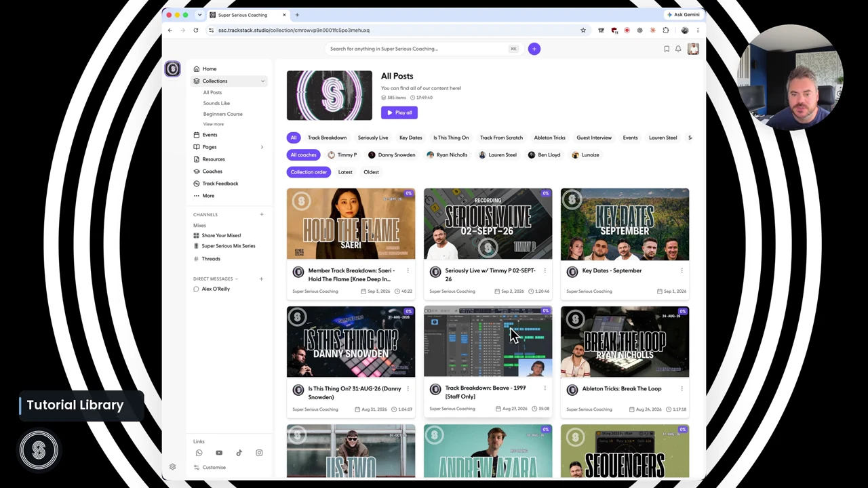The image size is (868, 488).
Task: Open YouTube link icon in sidebar
Action: pos(219,453)
